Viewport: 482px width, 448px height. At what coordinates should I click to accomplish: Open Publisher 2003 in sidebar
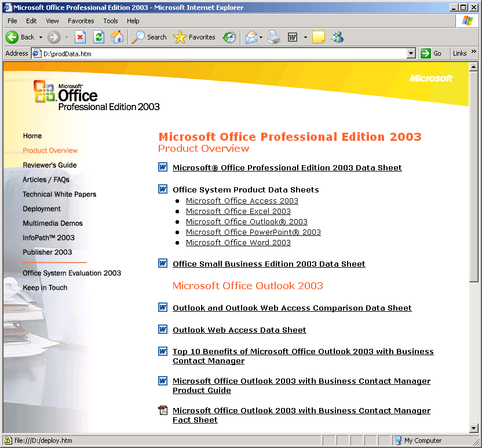48,252
